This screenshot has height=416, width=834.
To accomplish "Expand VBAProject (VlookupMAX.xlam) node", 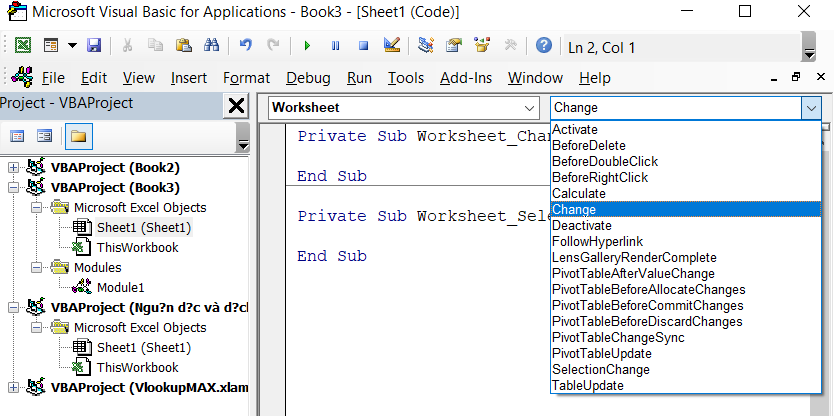I will tap(13, 387).
